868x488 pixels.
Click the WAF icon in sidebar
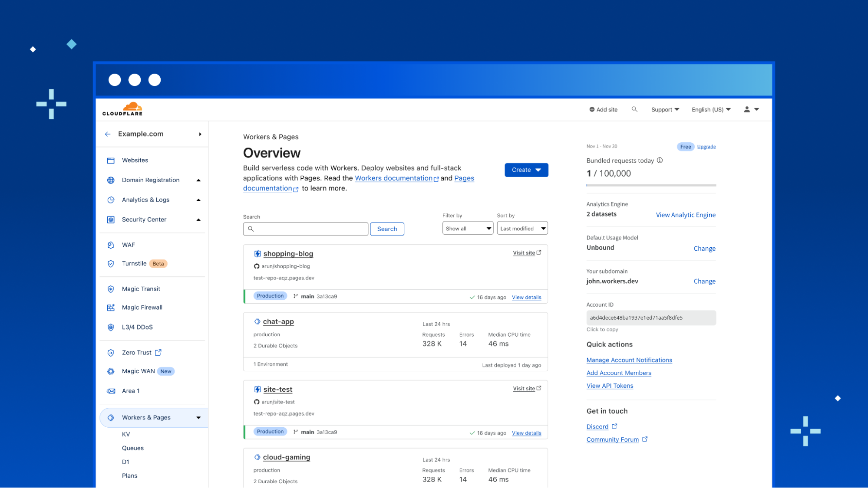pyautogui.click(x=111, y=245)
